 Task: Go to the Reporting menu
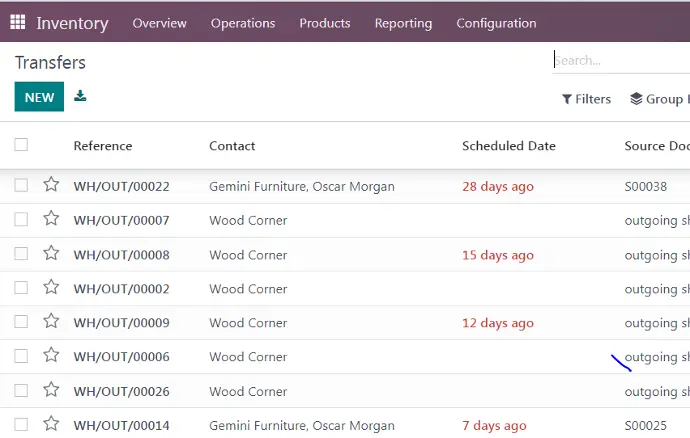[x=403, y=23]
